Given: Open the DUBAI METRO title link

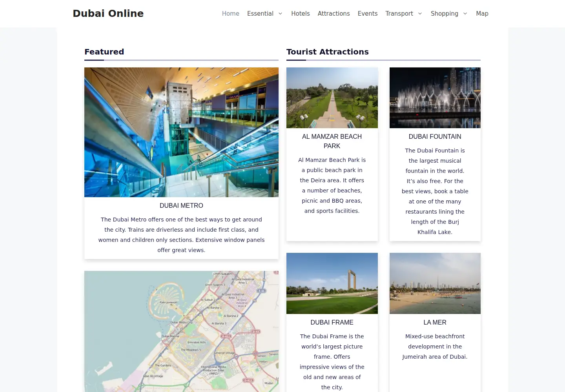Looking at the screenshot, I should 181,205.
